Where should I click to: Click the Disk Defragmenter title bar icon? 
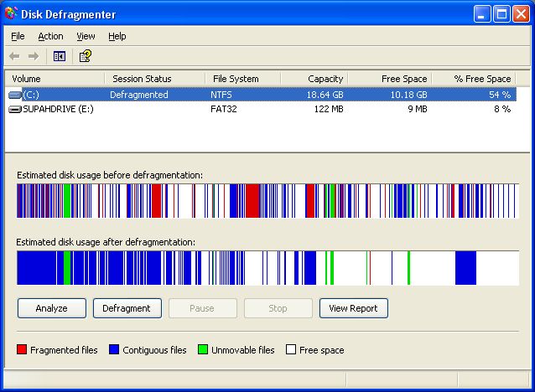12,13
